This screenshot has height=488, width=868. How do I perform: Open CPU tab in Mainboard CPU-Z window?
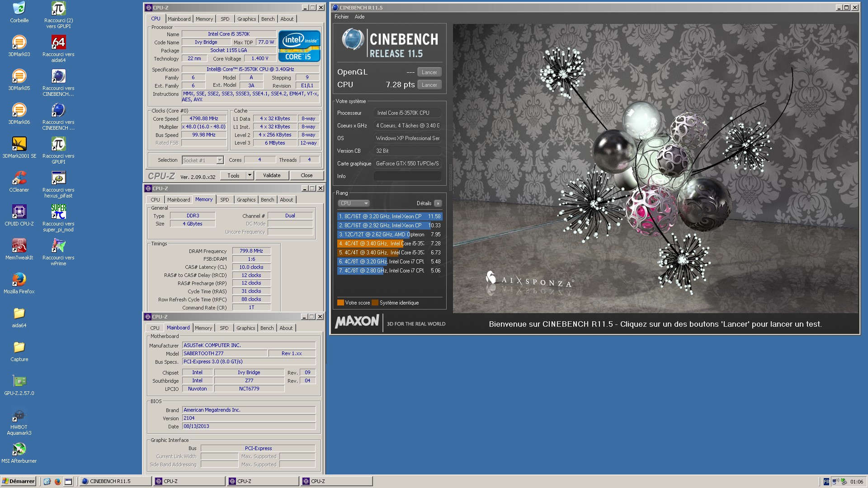point(155,328)
